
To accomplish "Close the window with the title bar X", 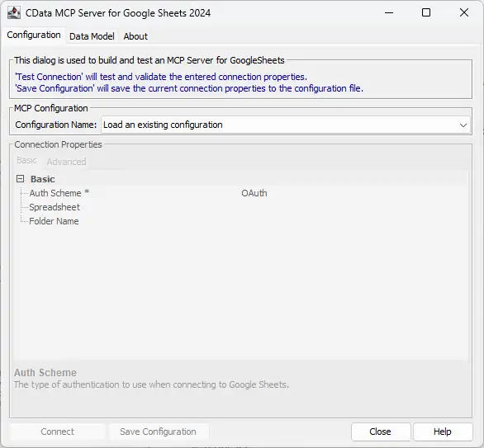I will (464, 12).
